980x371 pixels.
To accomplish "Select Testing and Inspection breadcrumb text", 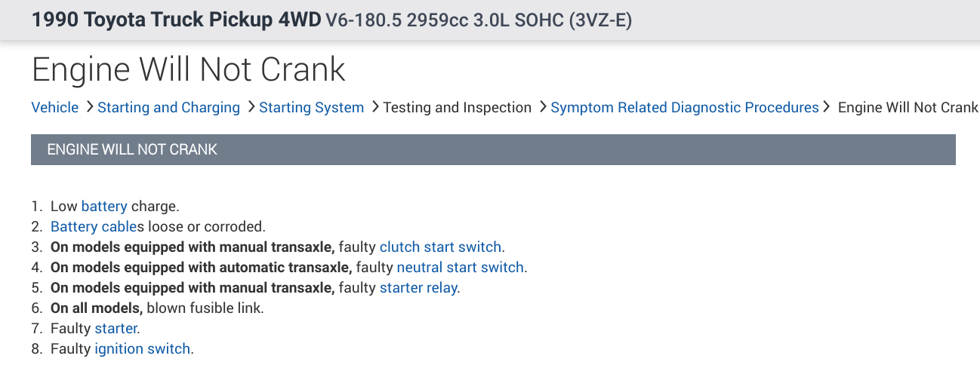I will click(457, 108).
